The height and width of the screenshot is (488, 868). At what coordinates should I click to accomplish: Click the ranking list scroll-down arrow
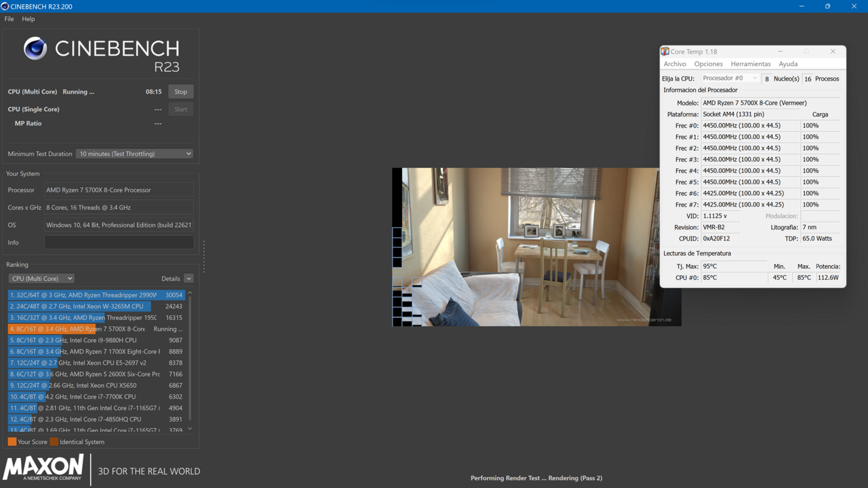point(190,429)
